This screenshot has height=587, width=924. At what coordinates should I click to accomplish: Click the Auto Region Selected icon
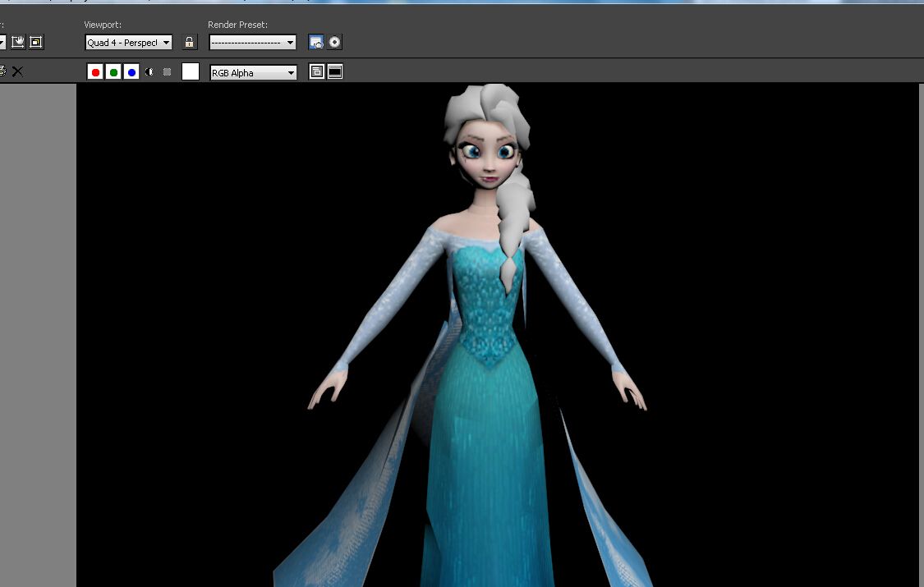click(36, 42)
